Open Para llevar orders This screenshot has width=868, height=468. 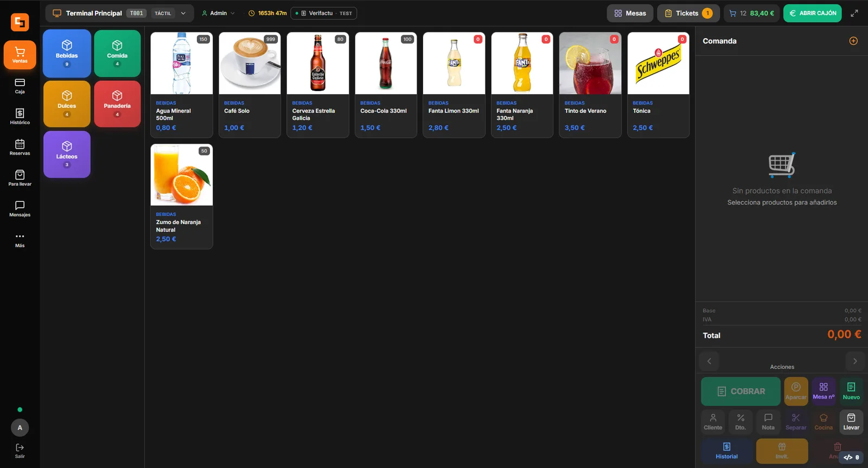(20, 178)
